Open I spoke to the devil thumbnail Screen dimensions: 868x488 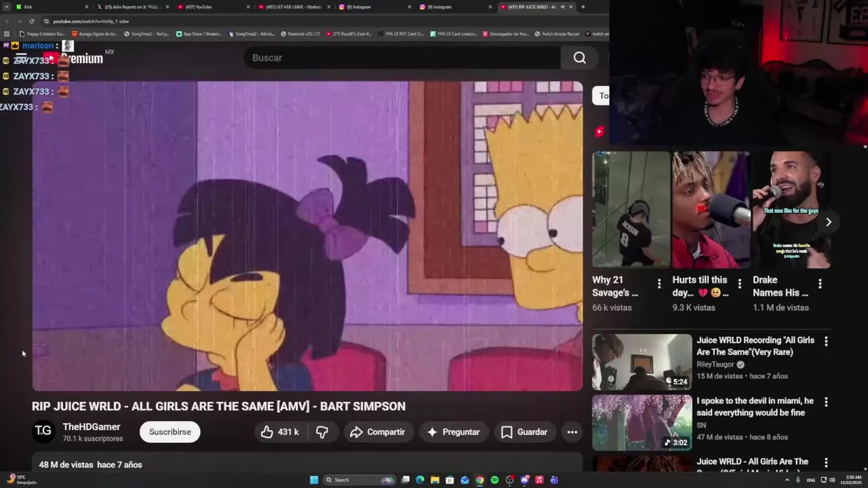coord(642,423)
